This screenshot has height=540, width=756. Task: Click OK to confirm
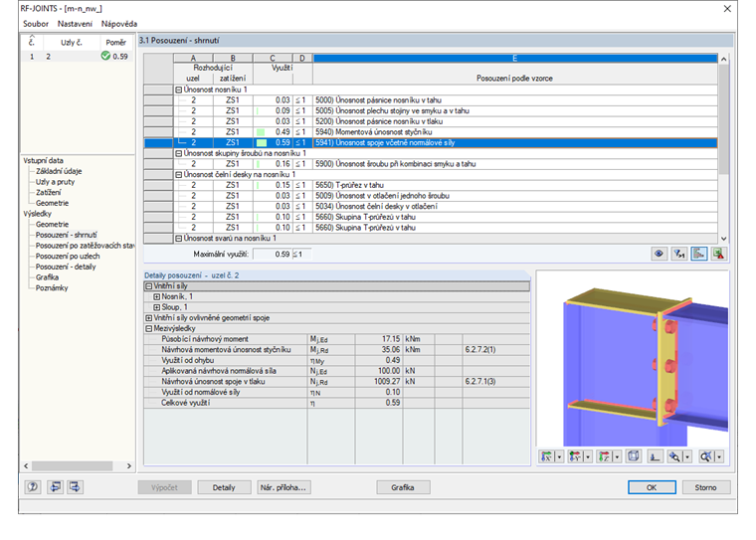point(652,487)
